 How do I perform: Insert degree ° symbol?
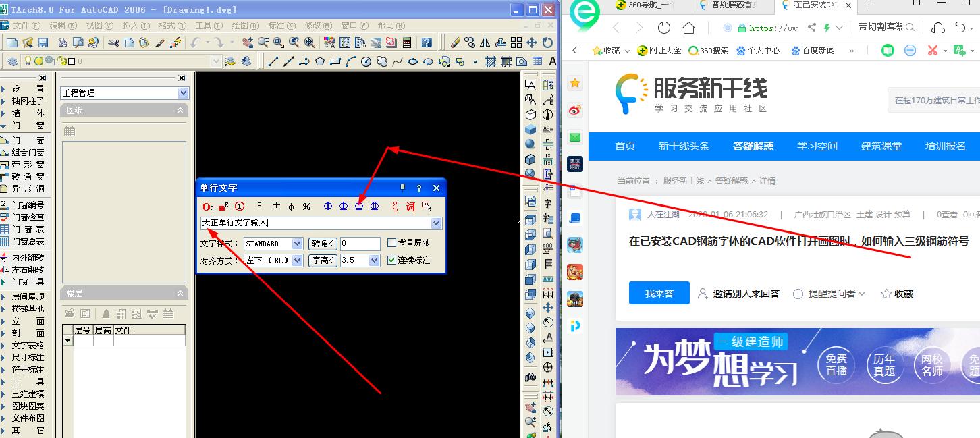260,206
